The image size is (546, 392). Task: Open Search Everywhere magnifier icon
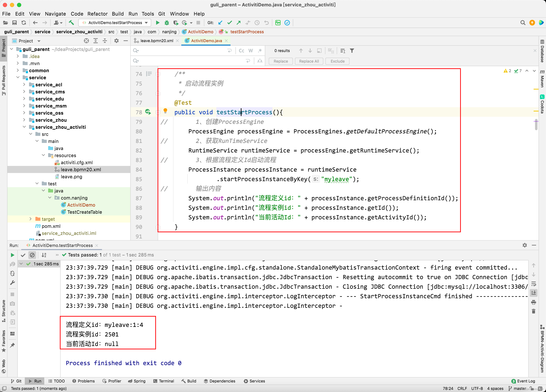pos(523,23)
